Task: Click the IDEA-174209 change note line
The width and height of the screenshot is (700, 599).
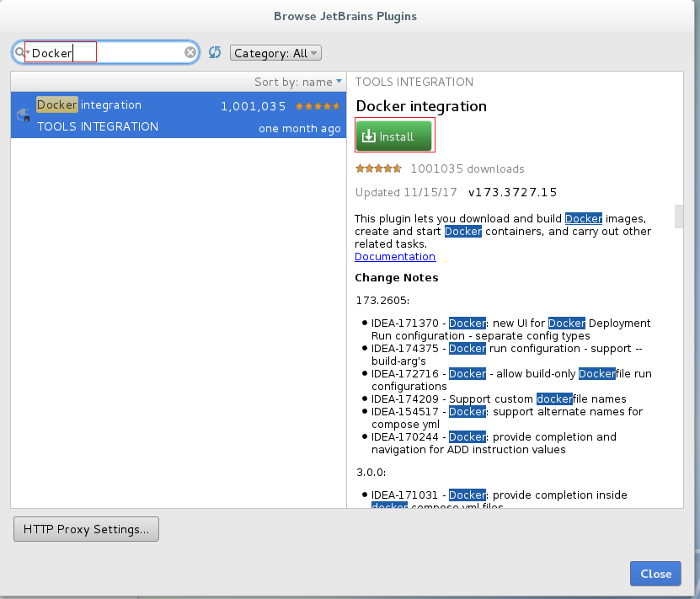Action: [x=499, y=399]
